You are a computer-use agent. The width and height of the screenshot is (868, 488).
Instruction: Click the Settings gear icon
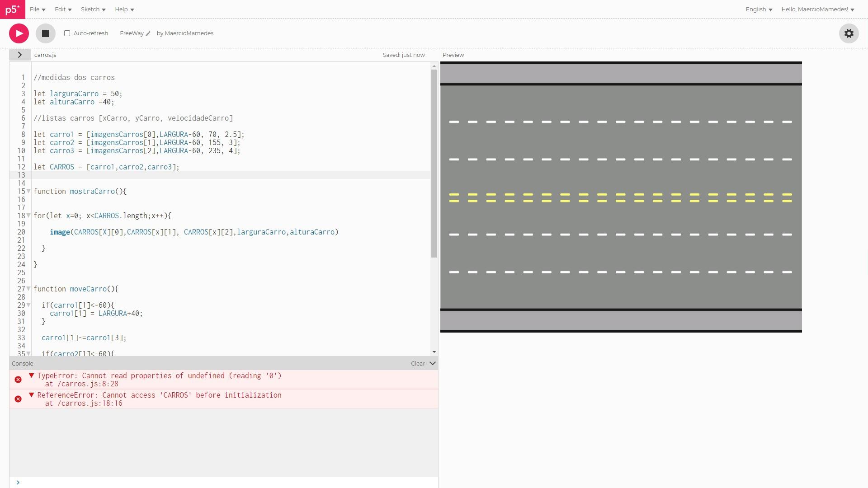coord(849,33)
